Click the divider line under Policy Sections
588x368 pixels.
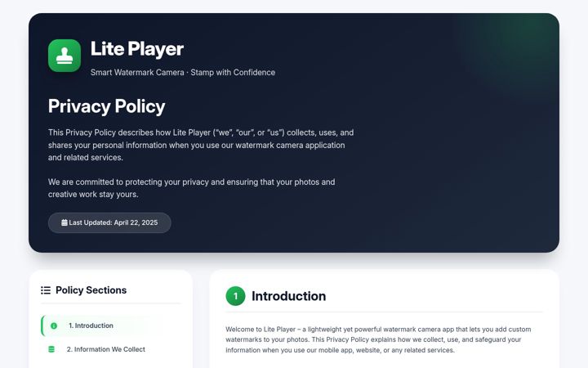click(x=111, y=303)
